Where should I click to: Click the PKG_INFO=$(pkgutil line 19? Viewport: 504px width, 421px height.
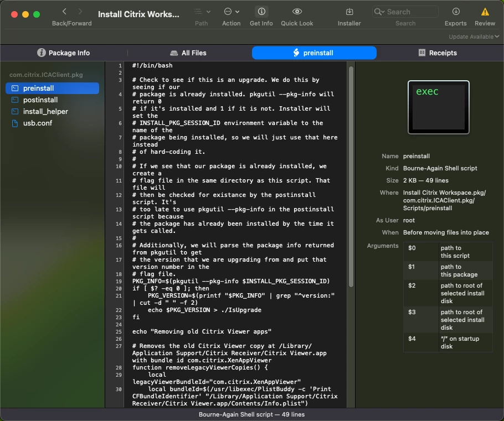coord(231,281)
